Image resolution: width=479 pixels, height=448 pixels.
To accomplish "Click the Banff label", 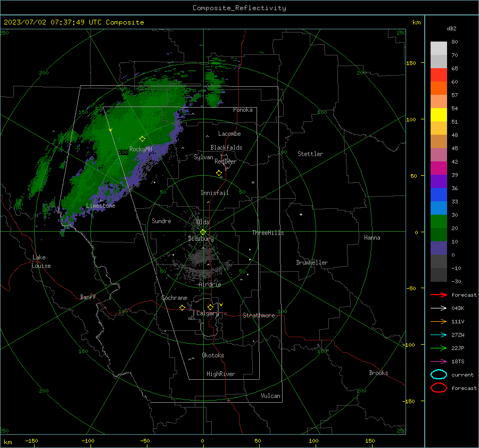I will click(x=88, y=297).
